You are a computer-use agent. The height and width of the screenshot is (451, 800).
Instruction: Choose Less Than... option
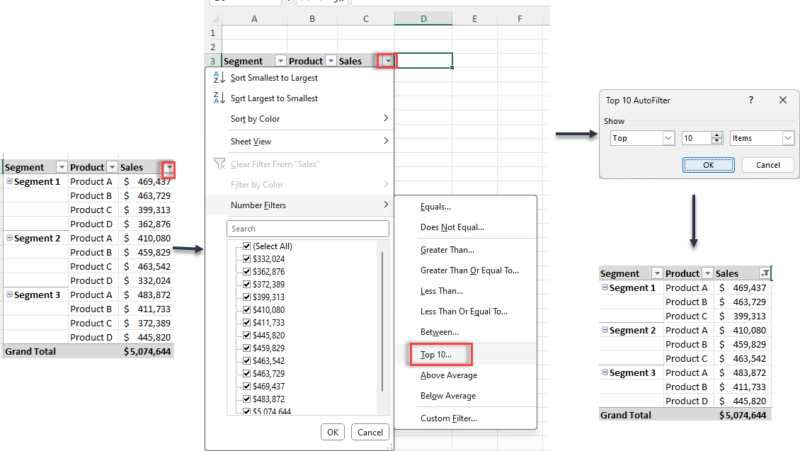(441, 291)
